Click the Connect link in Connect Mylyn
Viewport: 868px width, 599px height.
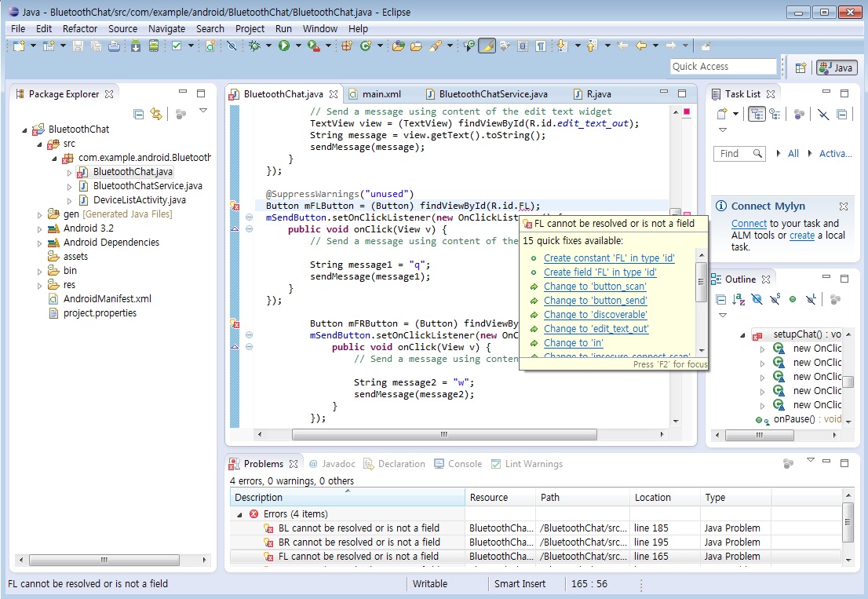[749, 224]
